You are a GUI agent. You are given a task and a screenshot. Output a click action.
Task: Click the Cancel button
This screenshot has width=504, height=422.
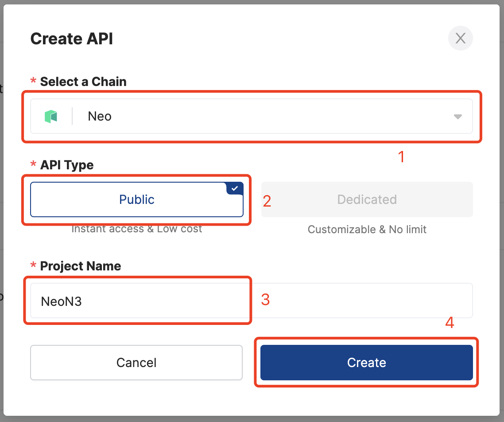(136, 363)
